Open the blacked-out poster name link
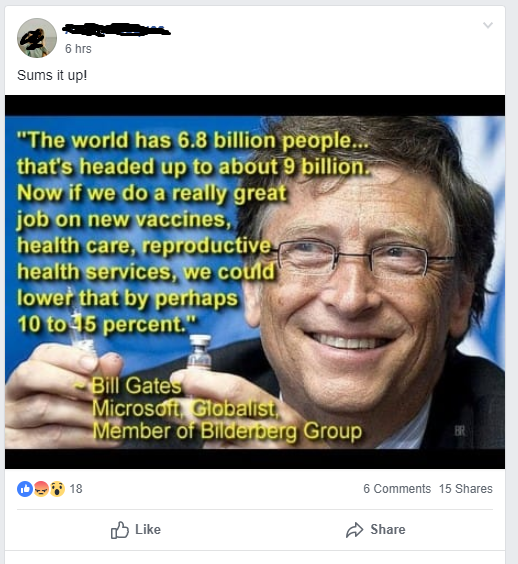 click(116, 30)
